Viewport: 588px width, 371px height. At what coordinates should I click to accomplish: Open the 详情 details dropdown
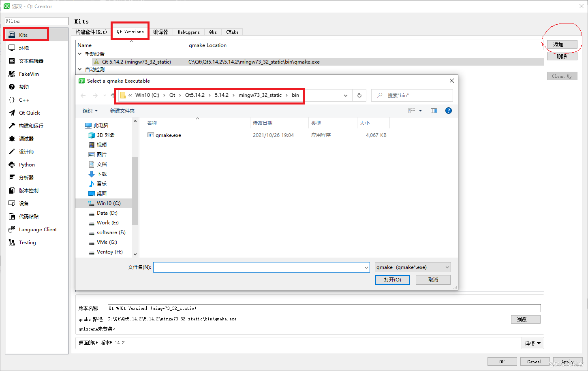point(532,343)
